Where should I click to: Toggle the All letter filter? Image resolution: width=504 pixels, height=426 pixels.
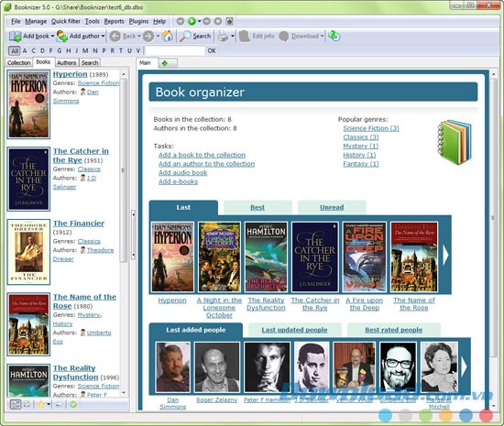14,50
